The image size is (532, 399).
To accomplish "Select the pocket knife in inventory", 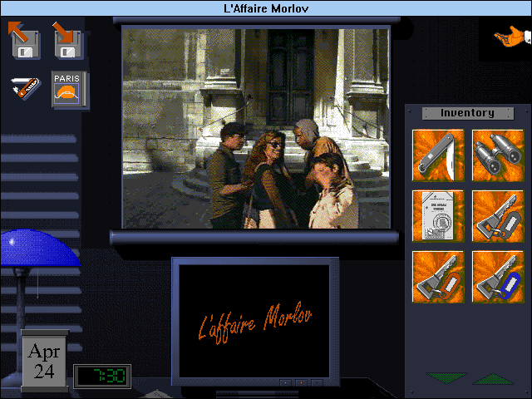I will pyautogui.click(x=438, y=155).
